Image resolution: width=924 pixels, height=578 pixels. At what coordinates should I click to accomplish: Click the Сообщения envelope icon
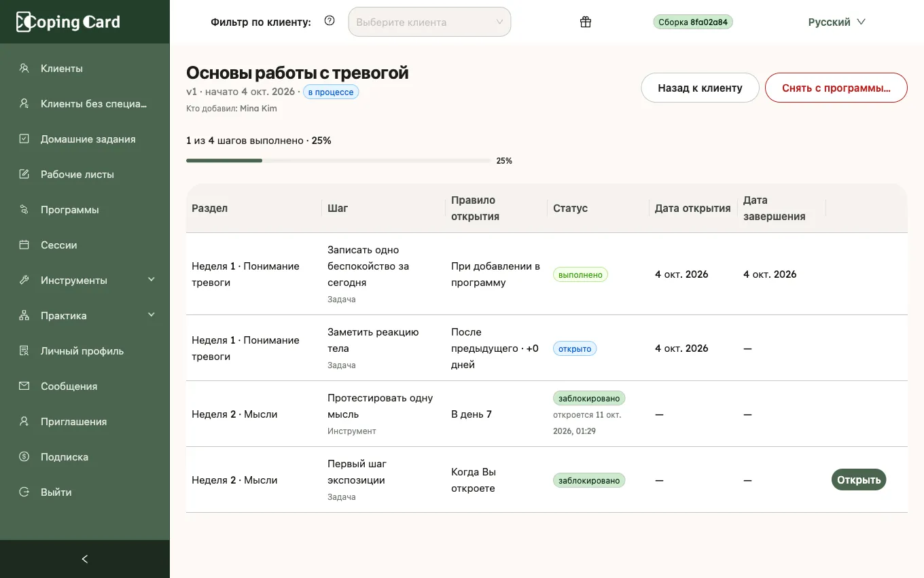[24, 386]
